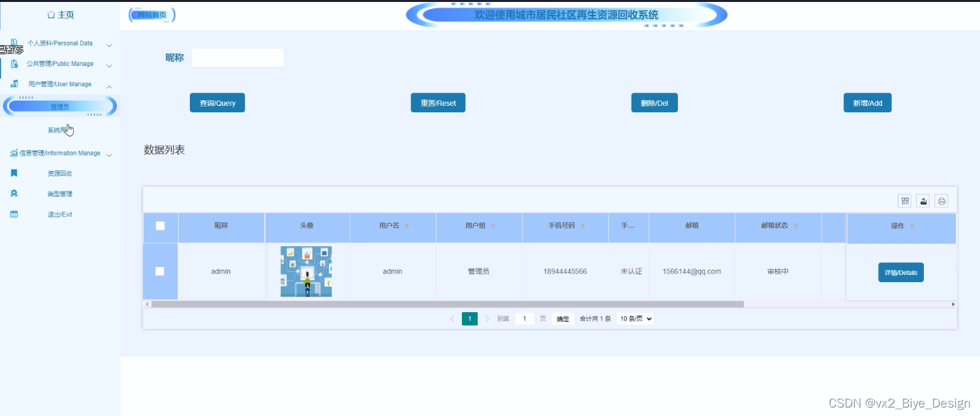Image resolution: width=980 pixels, height=416 pixels.
Task: Click the 资源回收 bookmark icon
Action: click(14, 174)
